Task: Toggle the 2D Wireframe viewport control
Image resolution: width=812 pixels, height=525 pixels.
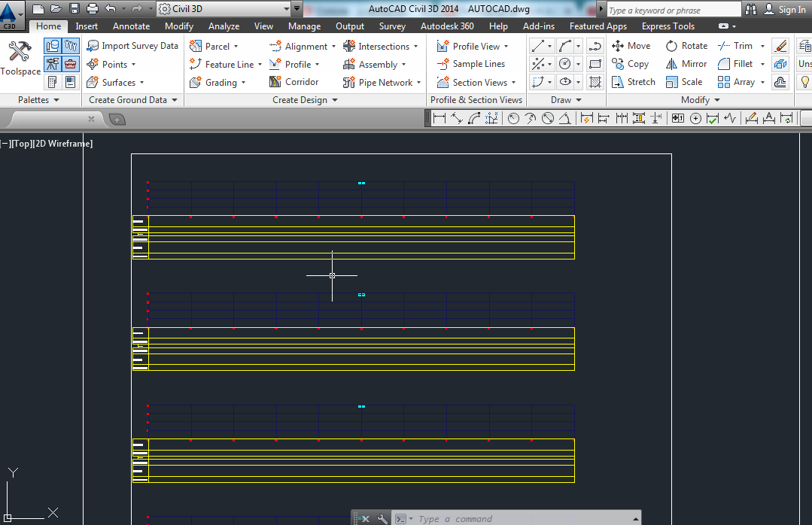Action: [62, 143]
